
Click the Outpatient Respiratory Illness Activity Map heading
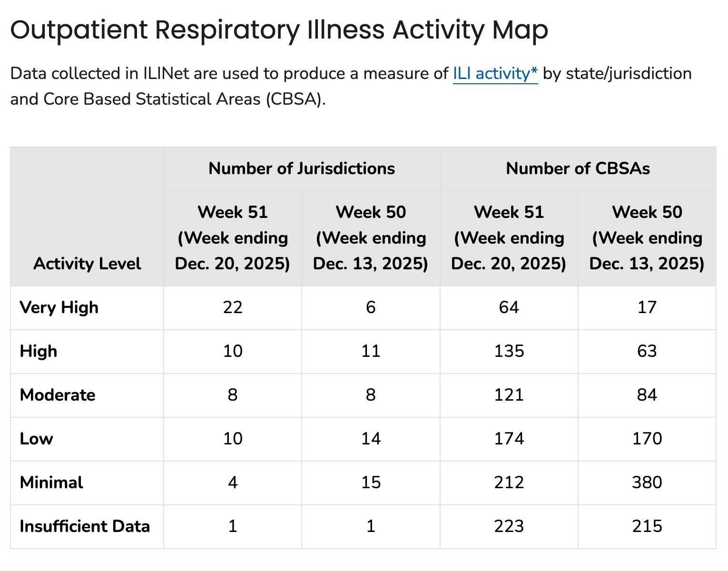pyautogui.click(x=279, y=30)
